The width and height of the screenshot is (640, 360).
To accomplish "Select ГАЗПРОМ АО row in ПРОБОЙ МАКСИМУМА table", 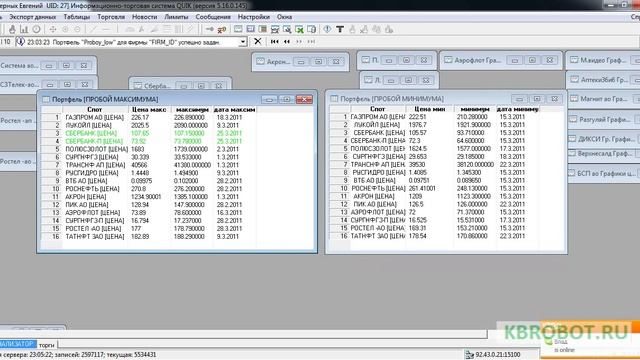I will pyautogui.click(x=149, y=117).
